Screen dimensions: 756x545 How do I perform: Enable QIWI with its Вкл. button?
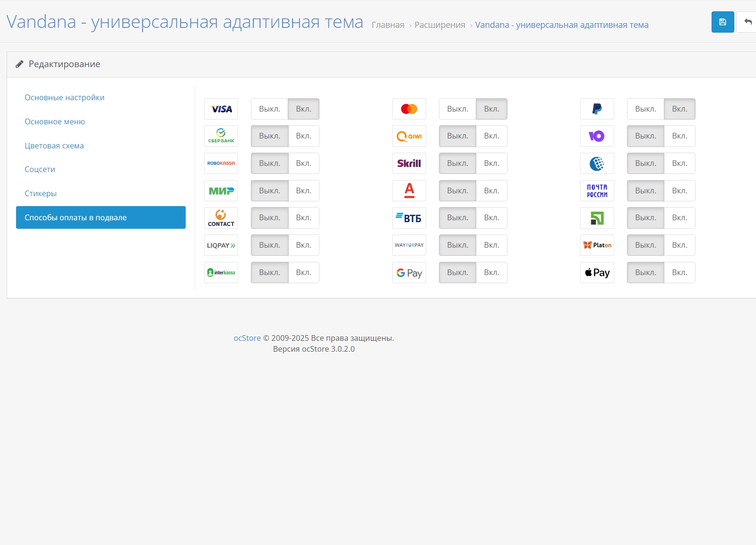pos(492,136)
